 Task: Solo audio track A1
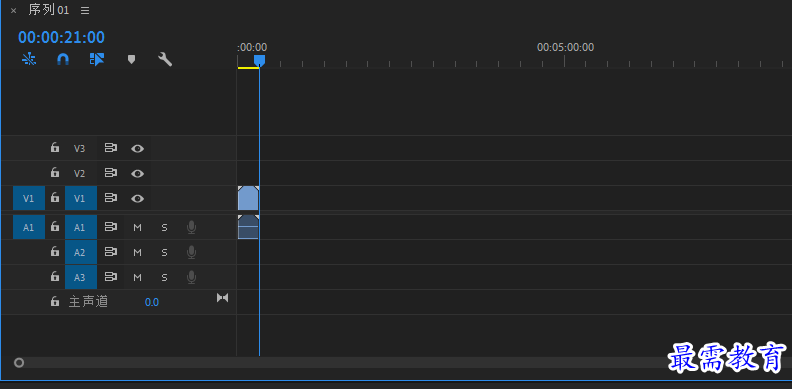click(x=164, y=228)
